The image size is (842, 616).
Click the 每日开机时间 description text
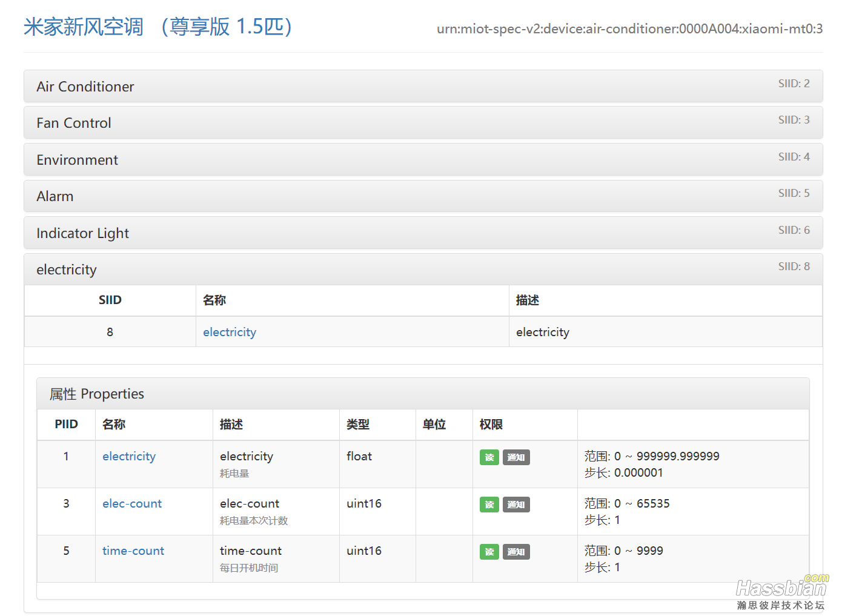(x=249, y=568)
